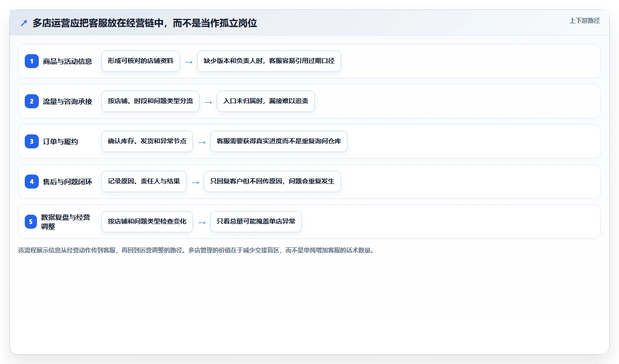Click the 只回复客户但不回传原因 box
Screen dimensions: 619x364
(x=272, y=182)
